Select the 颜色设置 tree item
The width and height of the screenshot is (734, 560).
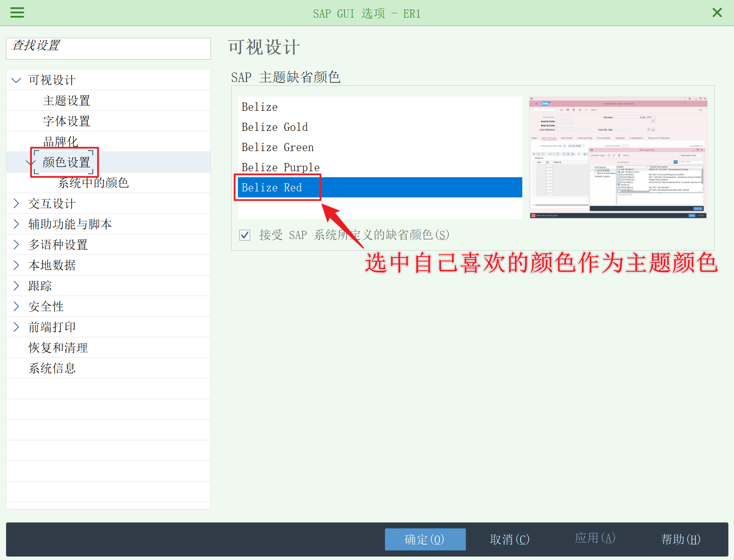[66, 162]
